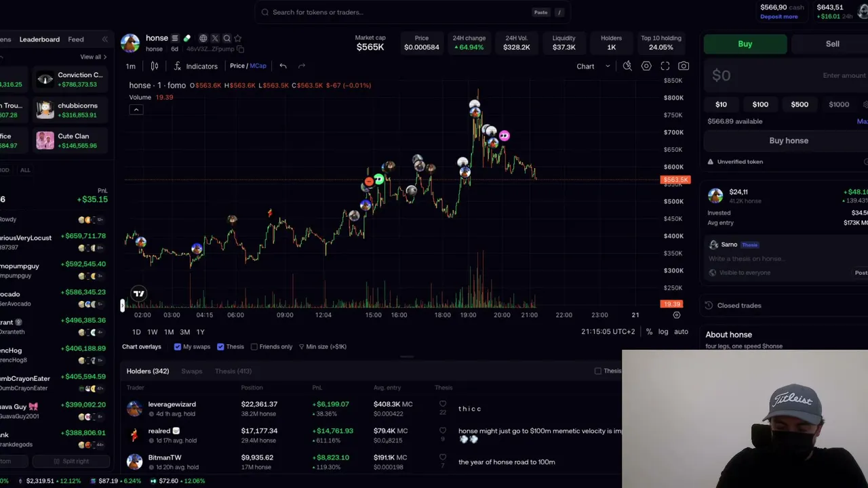
Task: Open the Indicators menu
Action: pos(196,66)
